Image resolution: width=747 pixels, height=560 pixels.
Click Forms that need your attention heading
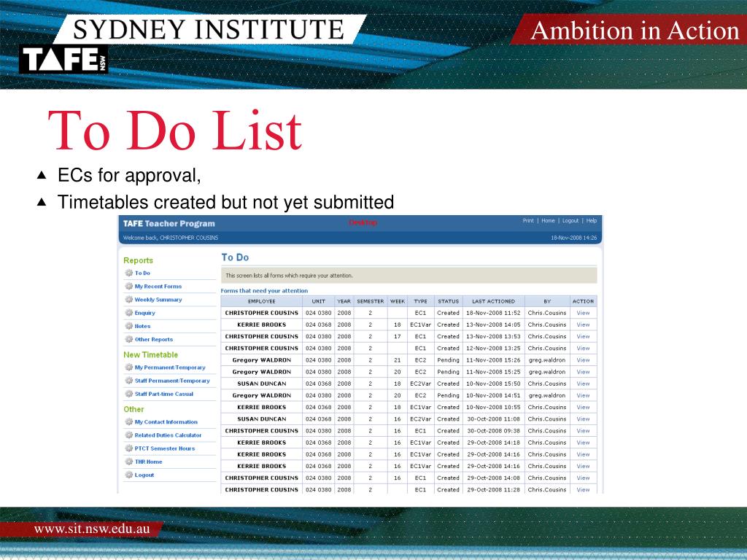(x=264, y=290)
